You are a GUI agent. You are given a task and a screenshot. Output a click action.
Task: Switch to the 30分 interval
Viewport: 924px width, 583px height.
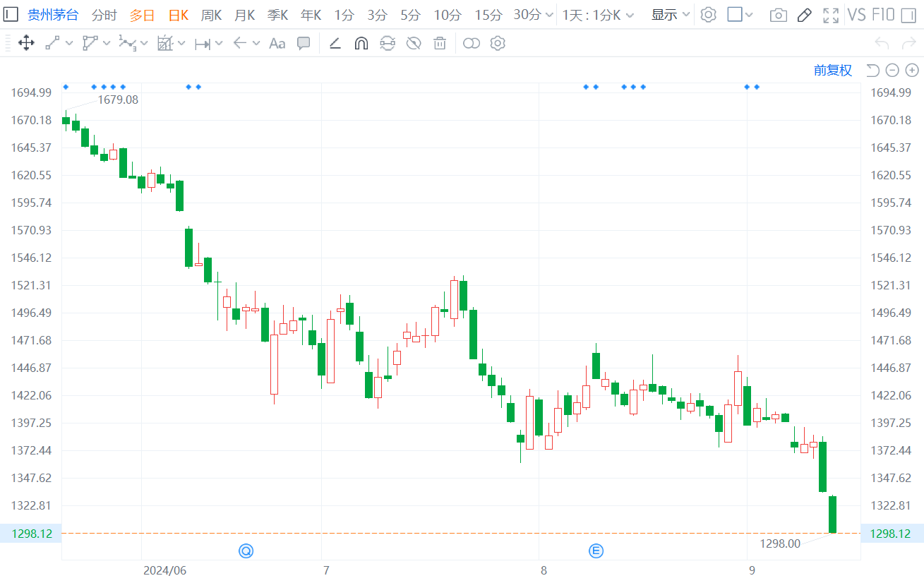point(528,15)
